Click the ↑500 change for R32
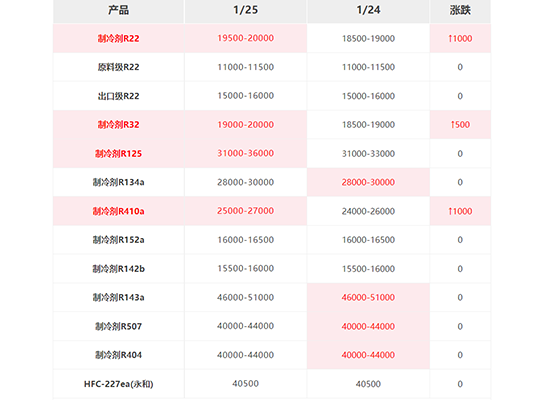 460,125
